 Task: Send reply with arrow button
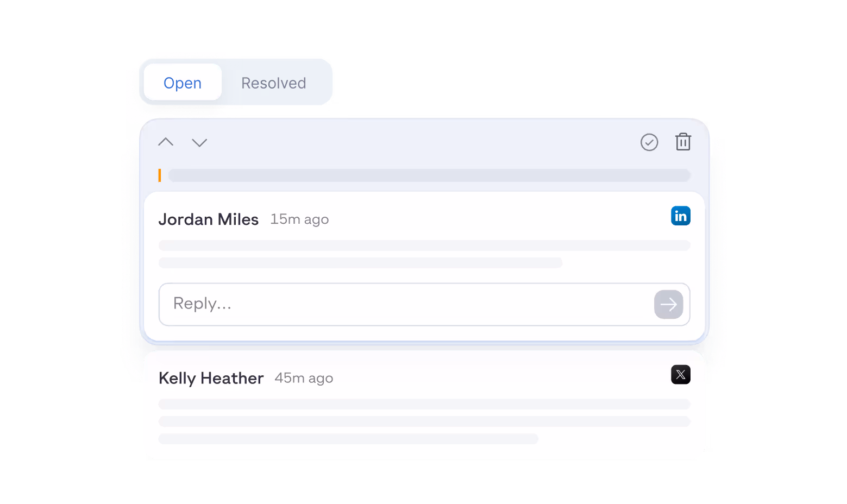click(668, 304)
